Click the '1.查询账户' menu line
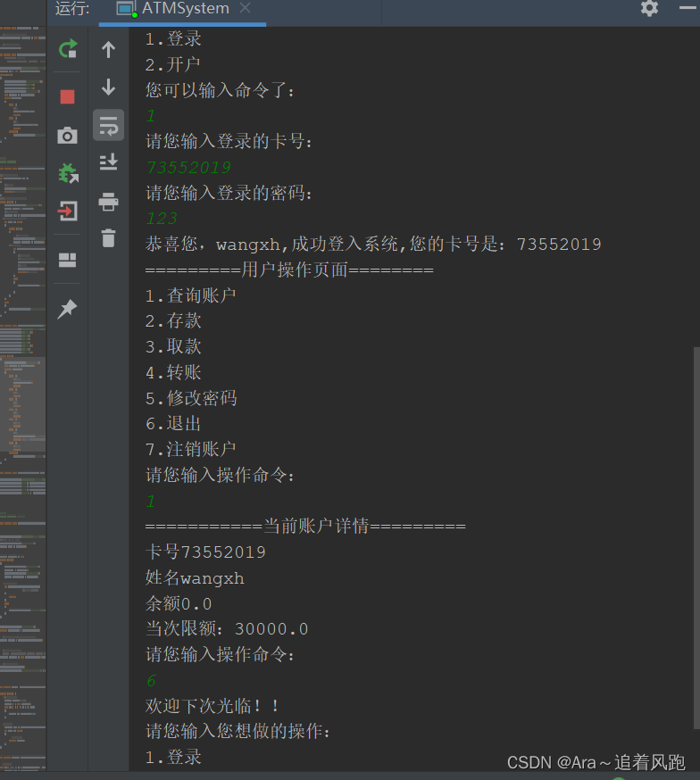 (190, 296)
